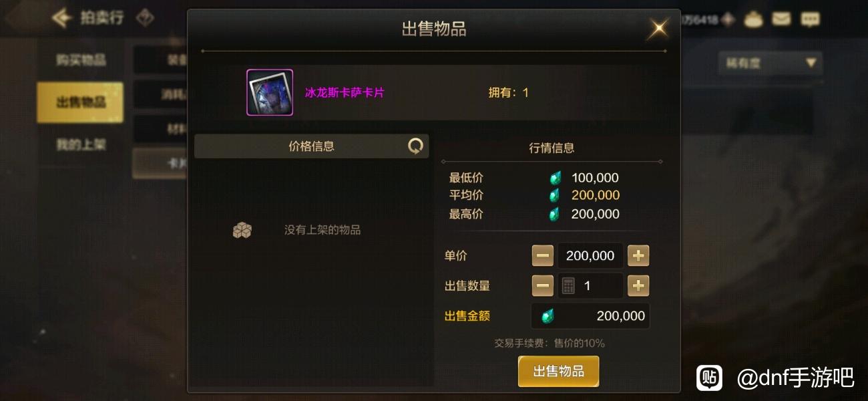Image resolution: width=868 pixels, height=401 pixels.
Task: Open the 我的上架 tab
Action: [80, 145]
